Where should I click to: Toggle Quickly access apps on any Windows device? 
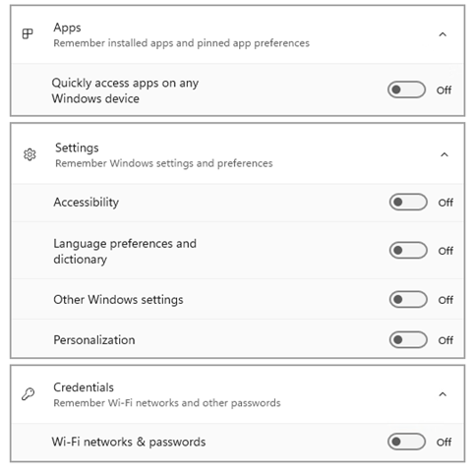(406, 89)
